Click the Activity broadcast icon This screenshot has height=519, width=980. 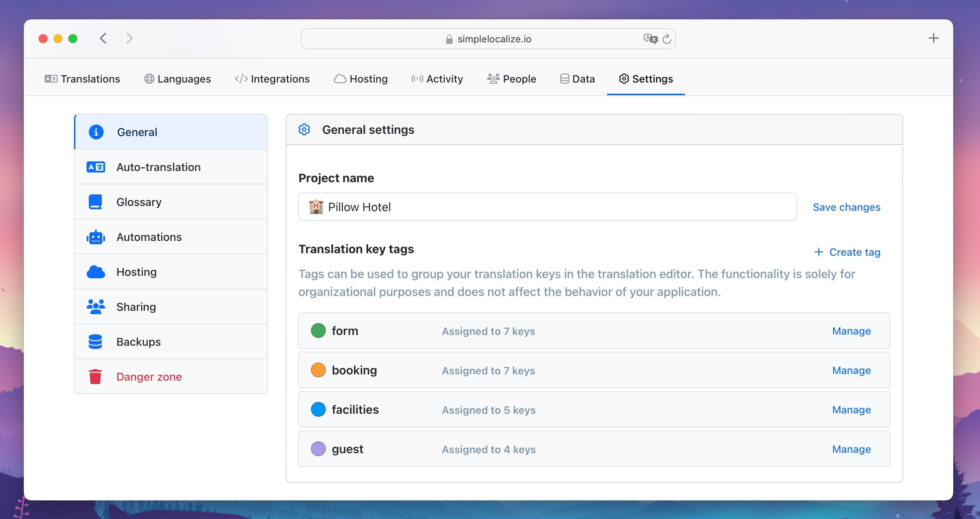tap(417, 78)
